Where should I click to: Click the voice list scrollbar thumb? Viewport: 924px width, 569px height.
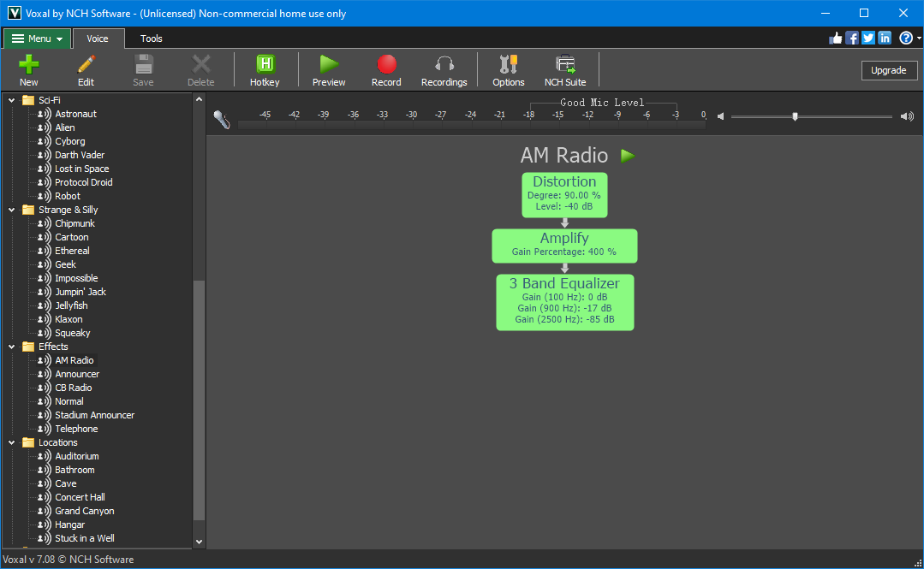point(200,400)
